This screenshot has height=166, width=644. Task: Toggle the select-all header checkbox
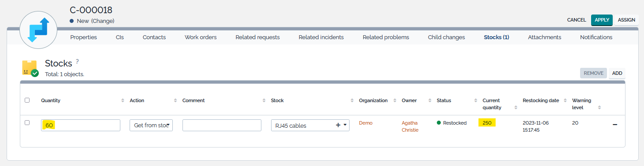point(27,100)
